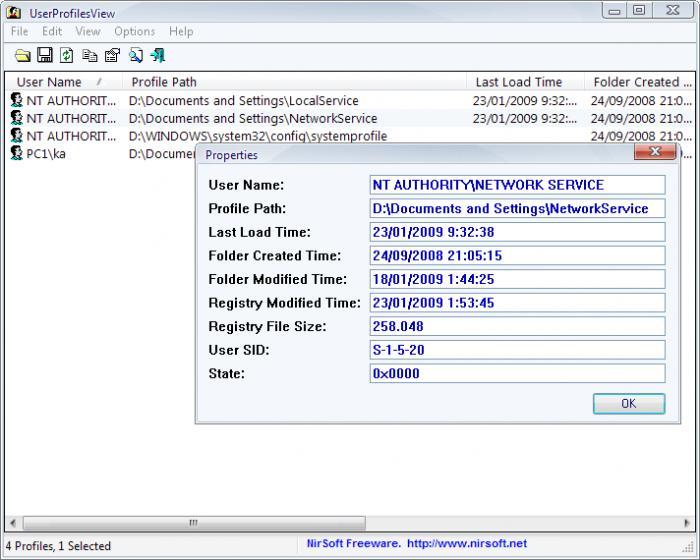Open the View menu
This screenshot has height=560, width=700.
point(88,31)
